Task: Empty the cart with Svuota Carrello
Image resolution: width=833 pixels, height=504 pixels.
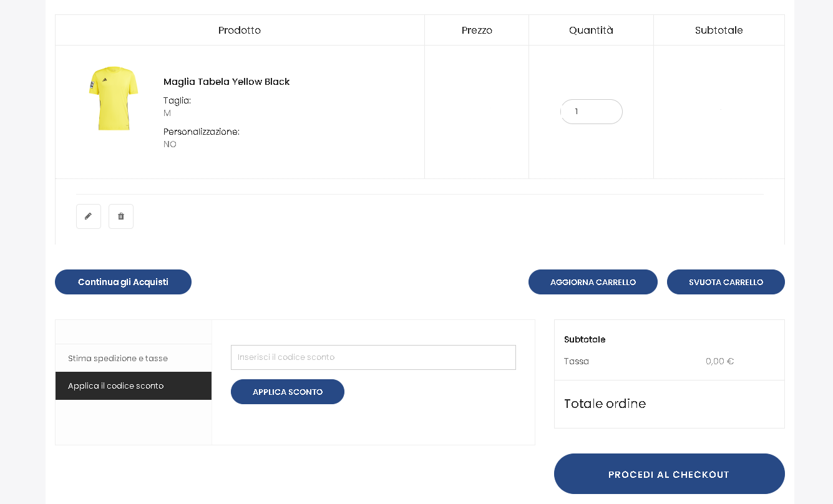Action: pyautogui.click(x=726, y=282)
